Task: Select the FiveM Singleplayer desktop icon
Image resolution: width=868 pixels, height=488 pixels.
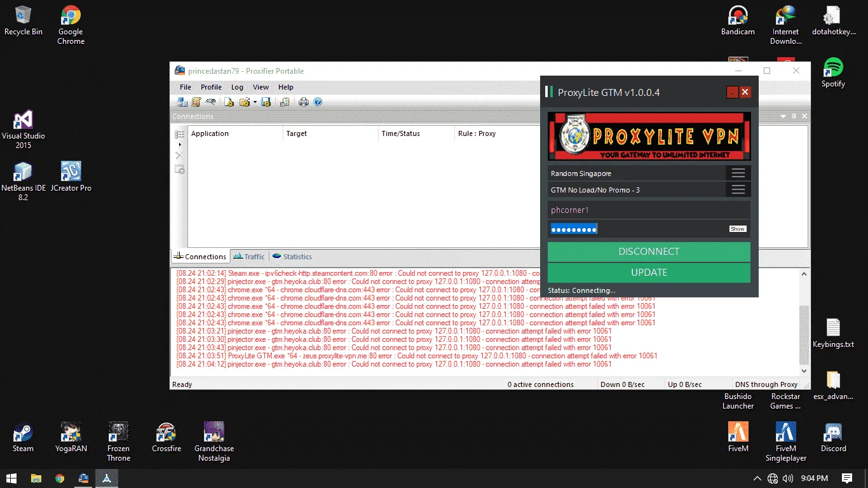Action: (786, 442)
